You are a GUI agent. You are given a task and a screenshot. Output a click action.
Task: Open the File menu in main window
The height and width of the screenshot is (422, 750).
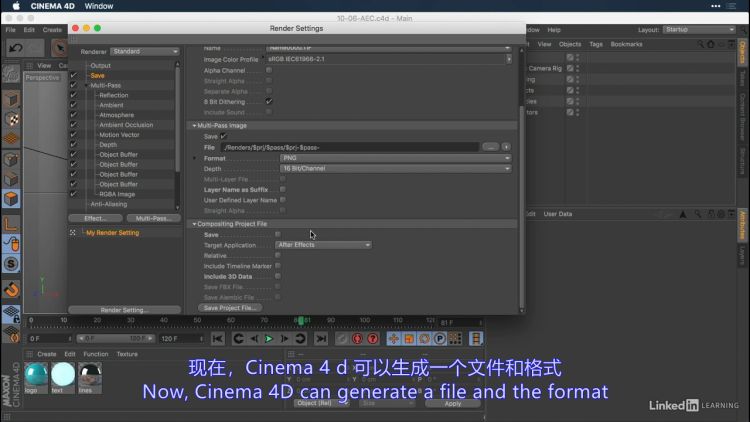click(11, 30)
